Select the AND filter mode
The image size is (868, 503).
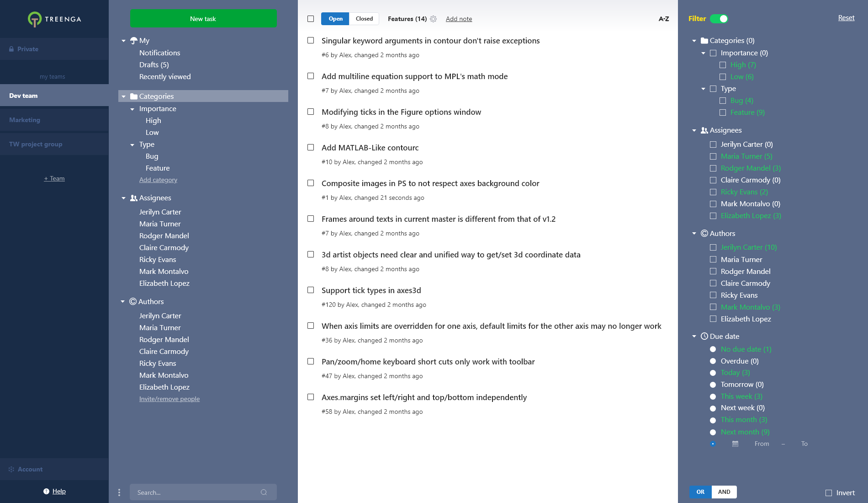coord(724,492)
